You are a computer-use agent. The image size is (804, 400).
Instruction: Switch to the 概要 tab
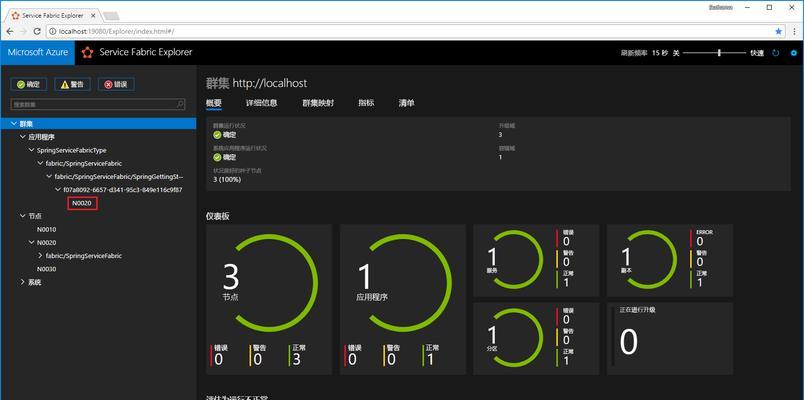click(x=214, y=103)
